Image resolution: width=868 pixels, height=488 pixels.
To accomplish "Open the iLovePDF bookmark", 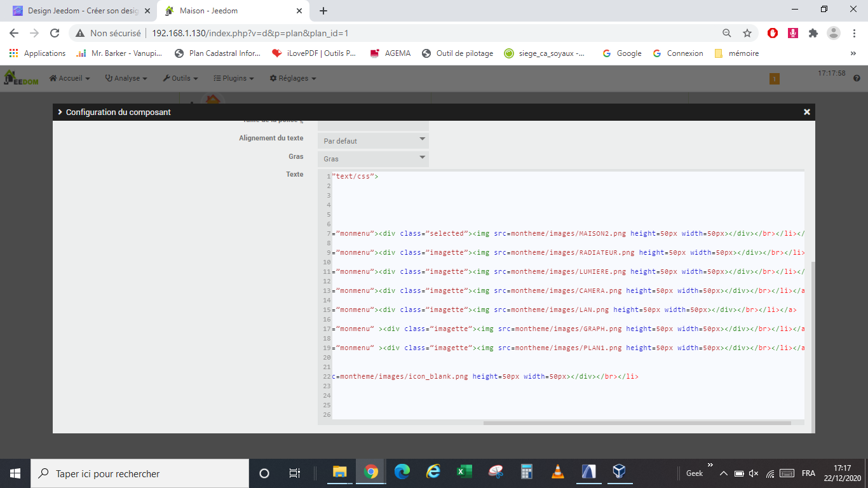I will click(x=314, y=53).
